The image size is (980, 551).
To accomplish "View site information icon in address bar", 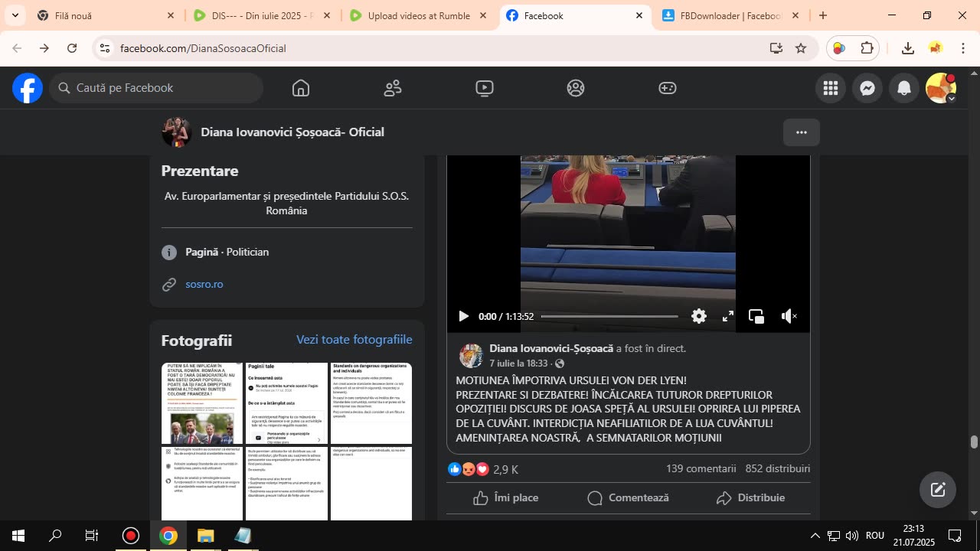I will pos(105,48).
